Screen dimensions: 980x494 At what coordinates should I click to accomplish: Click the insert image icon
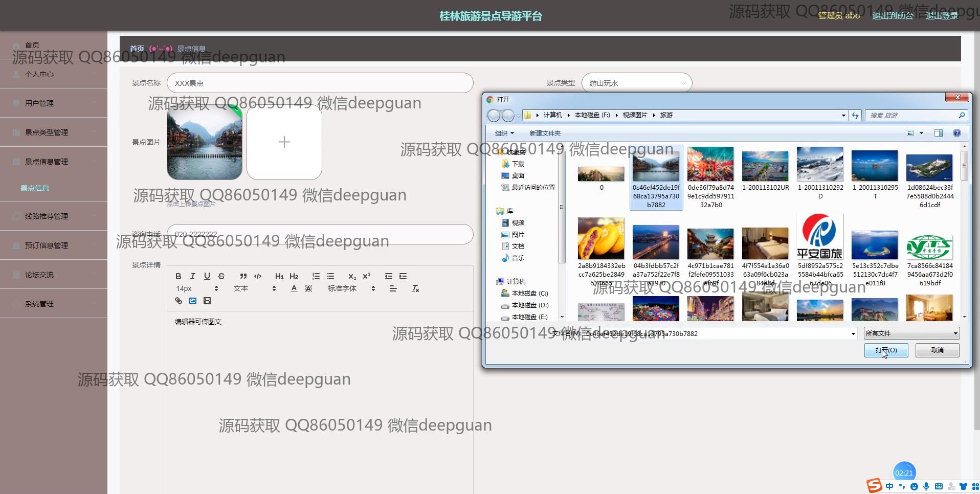[193, 301]
